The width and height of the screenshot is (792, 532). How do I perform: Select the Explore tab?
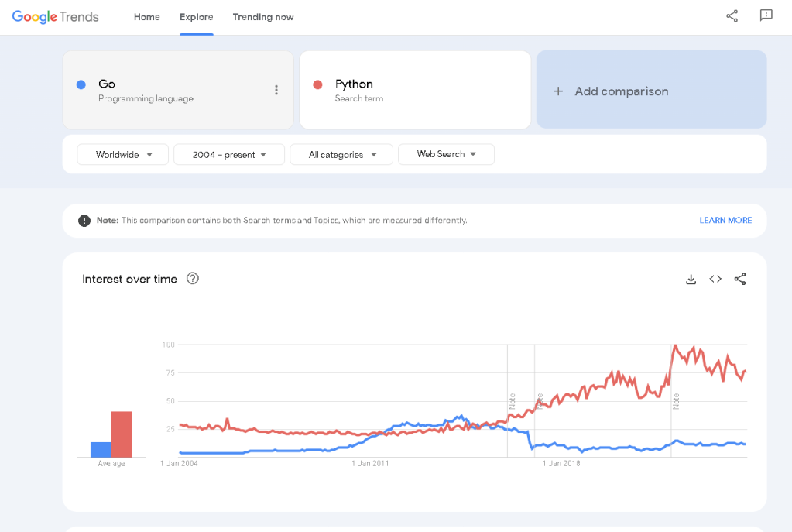point(197,17)
